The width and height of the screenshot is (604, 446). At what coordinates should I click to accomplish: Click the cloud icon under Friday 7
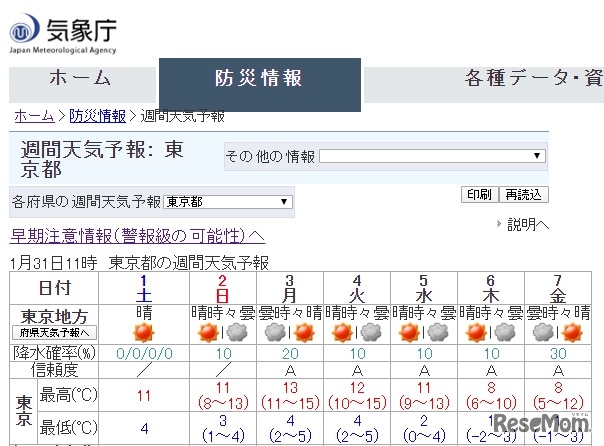544,332
